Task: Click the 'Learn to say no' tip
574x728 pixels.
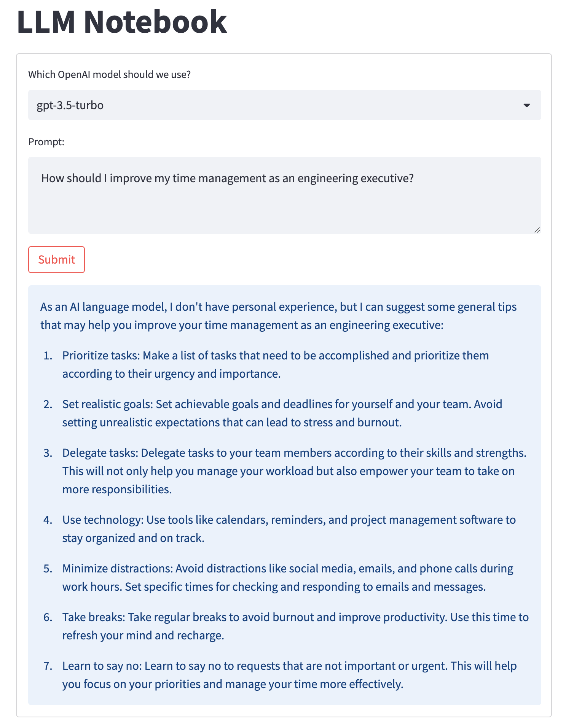Action: point(289,675)
